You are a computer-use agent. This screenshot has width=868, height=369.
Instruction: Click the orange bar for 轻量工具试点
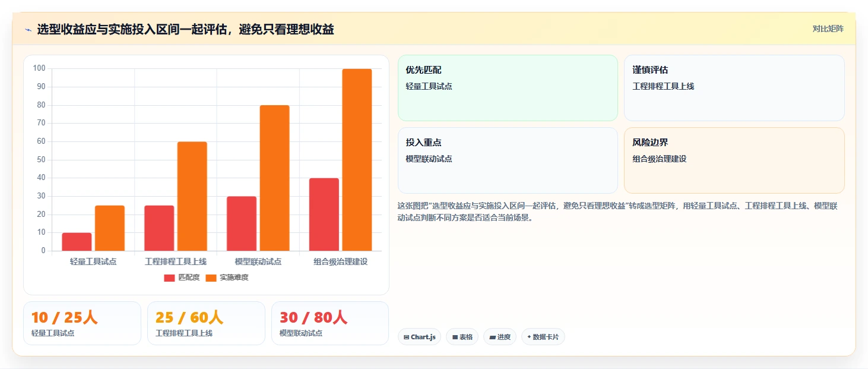[x=110, y=228]
